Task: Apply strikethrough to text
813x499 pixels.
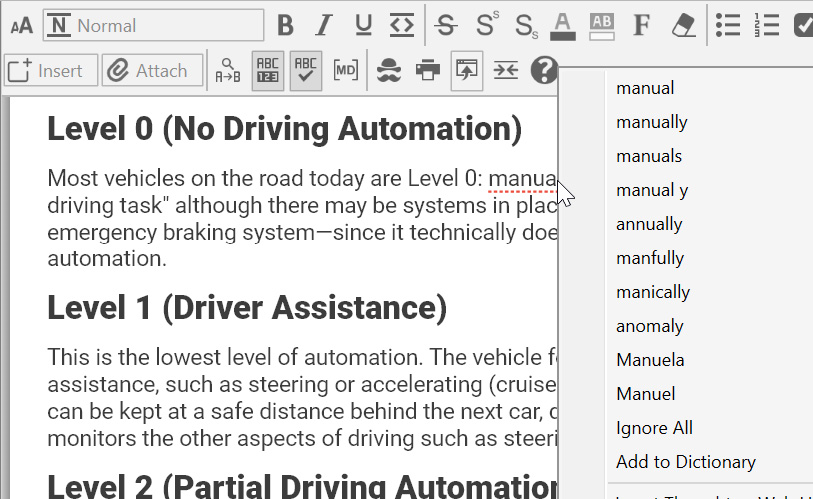Action: point(446,25)
